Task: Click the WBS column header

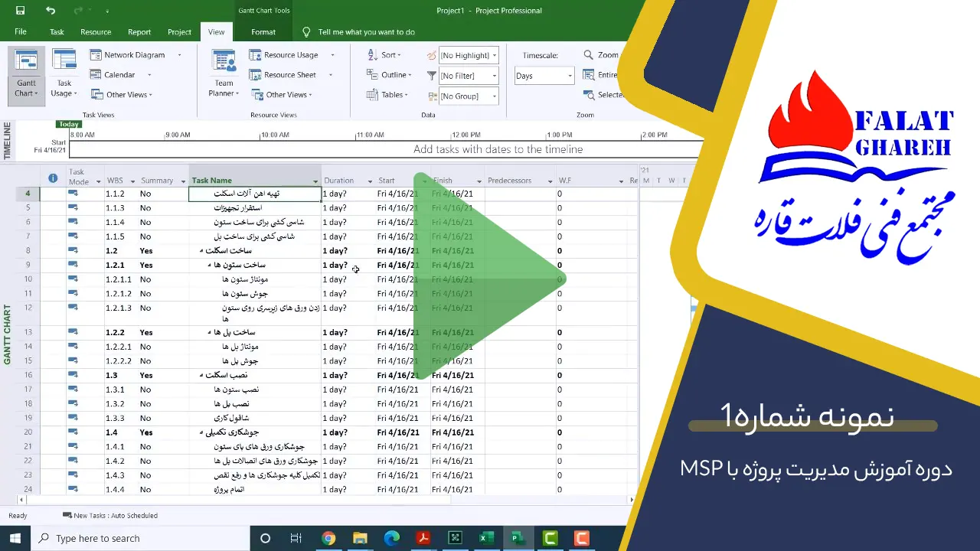Action: (x=120, y=181)
